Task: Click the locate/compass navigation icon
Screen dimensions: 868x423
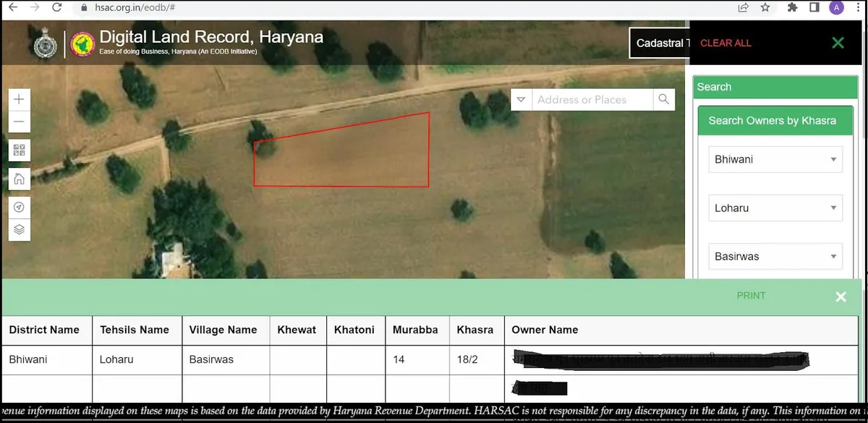Action: click(x=20, y=207)
